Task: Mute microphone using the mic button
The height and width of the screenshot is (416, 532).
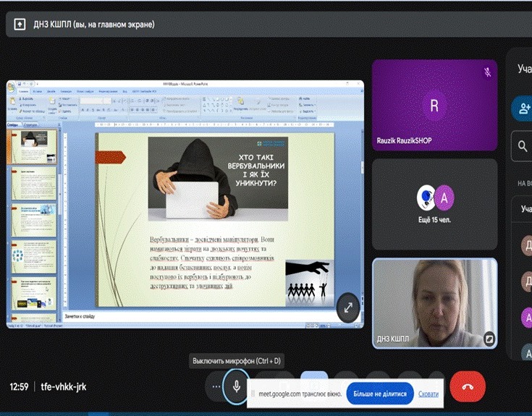Action: [236, 386]
